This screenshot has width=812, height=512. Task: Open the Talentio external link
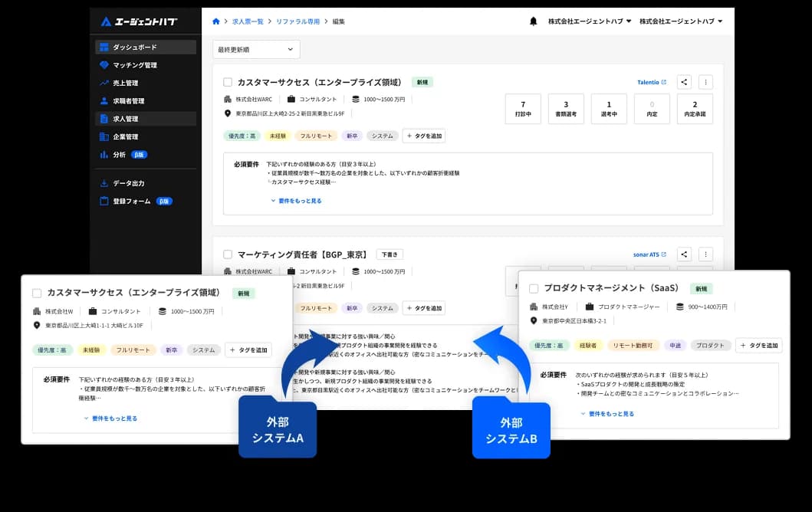pos(652,82)
